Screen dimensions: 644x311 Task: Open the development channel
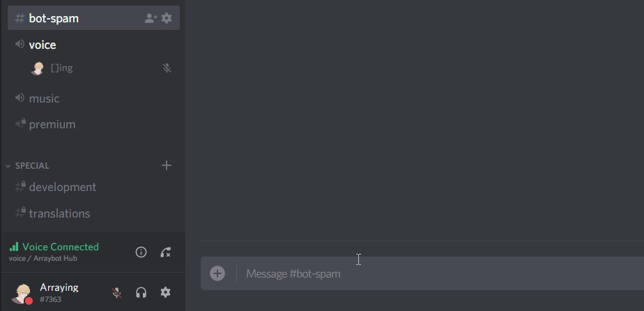pos(93,188)
